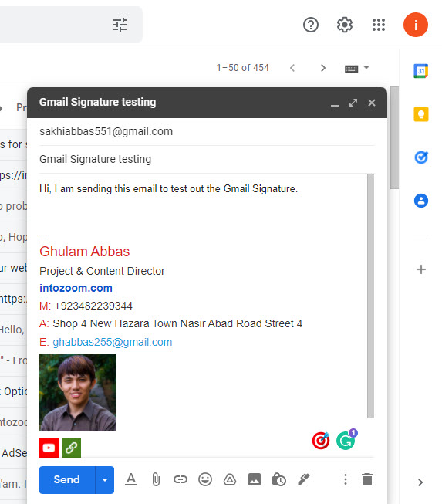Viewport: 442px width, 504px height.
Task: Expand input tools dropdown arrow
Action: pyautogui.click(x=366, y=67)
